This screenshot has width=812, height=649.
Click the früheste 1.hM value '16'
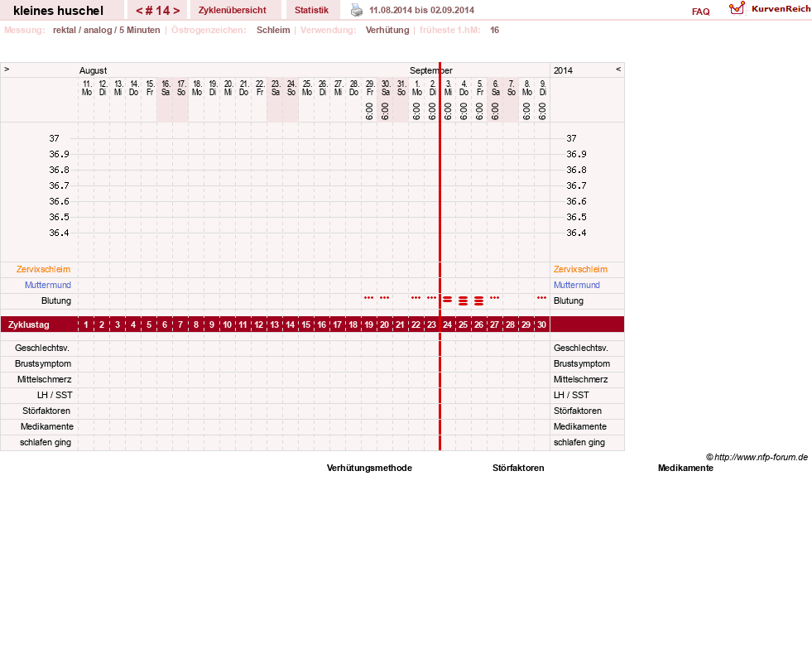click(494, 30)
